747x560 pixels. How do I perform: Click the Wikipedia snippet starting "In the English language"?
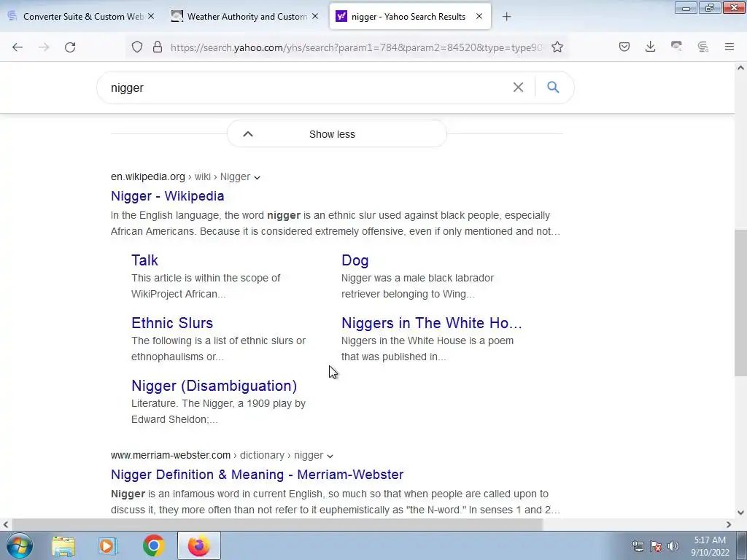click(336, 223)
